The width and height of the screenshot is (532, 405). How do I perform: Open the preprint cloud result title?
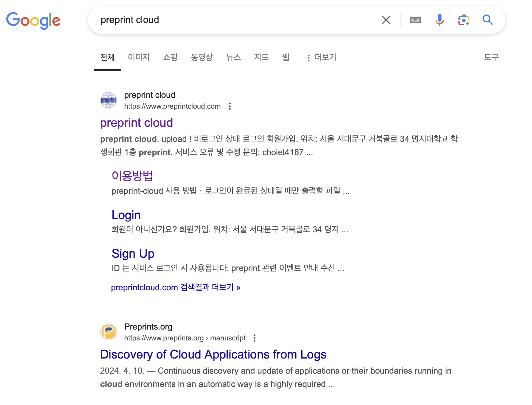tap(136, 123)
